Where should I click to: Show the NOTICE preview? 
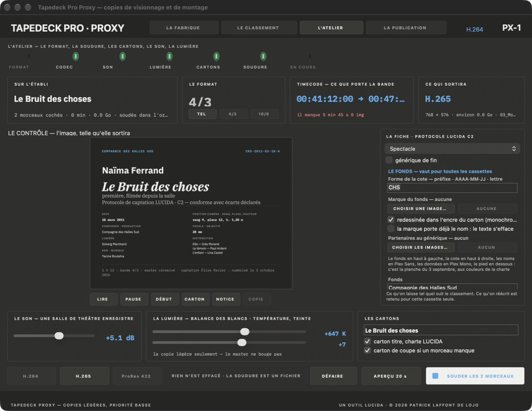click(225, 299)
